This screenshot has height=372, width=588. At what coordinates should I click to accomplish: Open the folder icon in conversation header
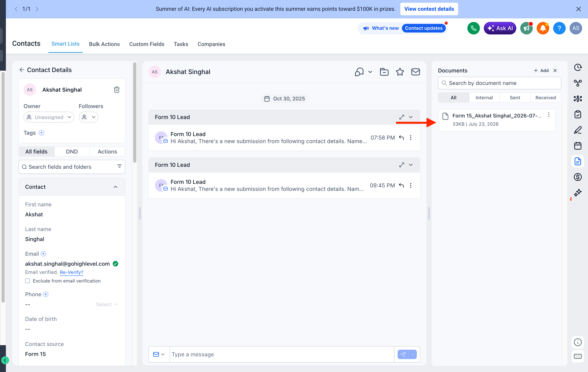[x=384, y=72]
